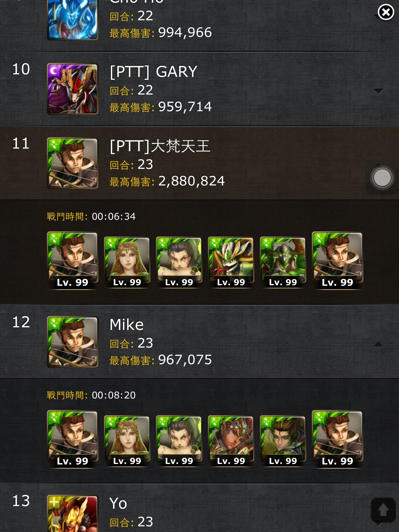
Task: Select the green-eyed dark-haired man card in Mike's team
Action: pyautogui.click(x=283, y=441)
